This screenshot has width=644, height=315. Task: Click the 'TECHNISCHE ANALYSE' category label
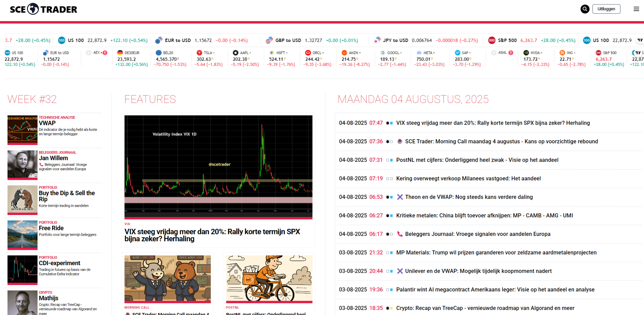pos(57,117)
